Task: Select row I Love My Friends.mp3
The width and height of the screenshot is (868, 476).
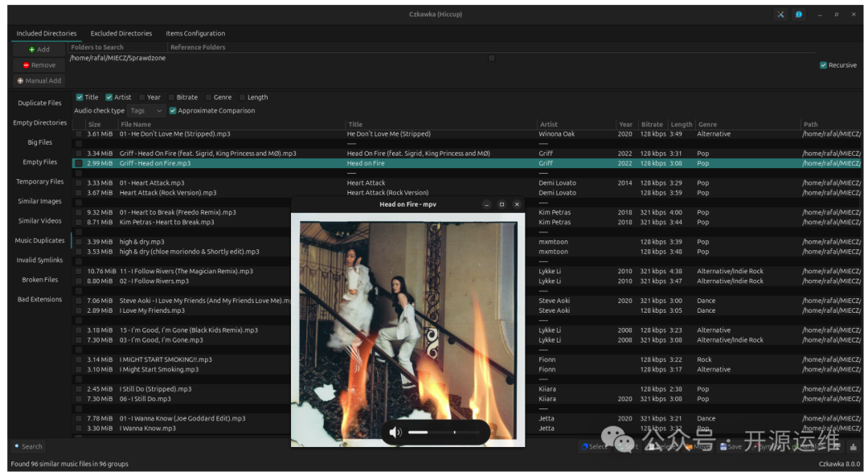Action: (467, 310)
